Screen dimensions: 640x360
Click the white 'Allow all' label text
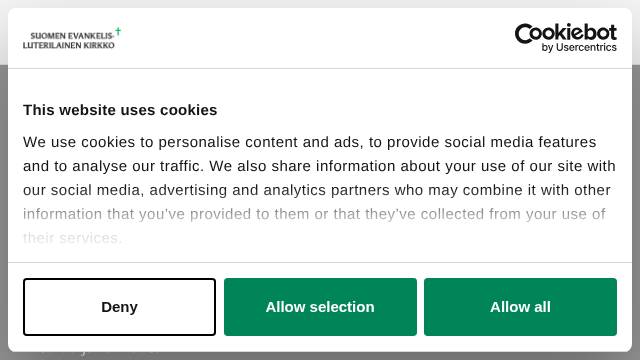pos(520,307)
